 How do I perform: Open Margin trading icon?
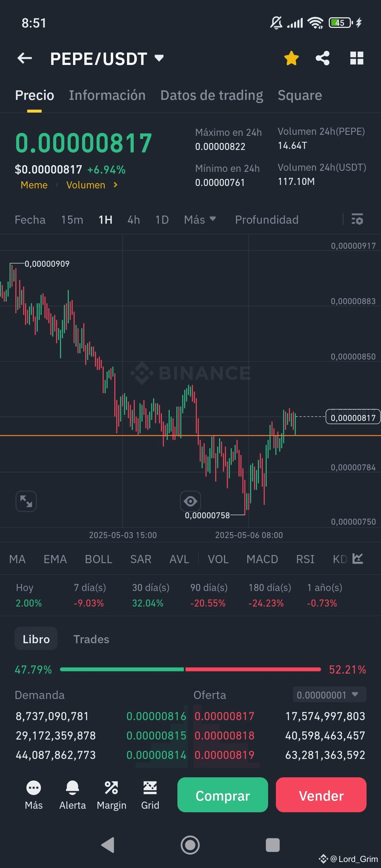click(x=111, y=795)
